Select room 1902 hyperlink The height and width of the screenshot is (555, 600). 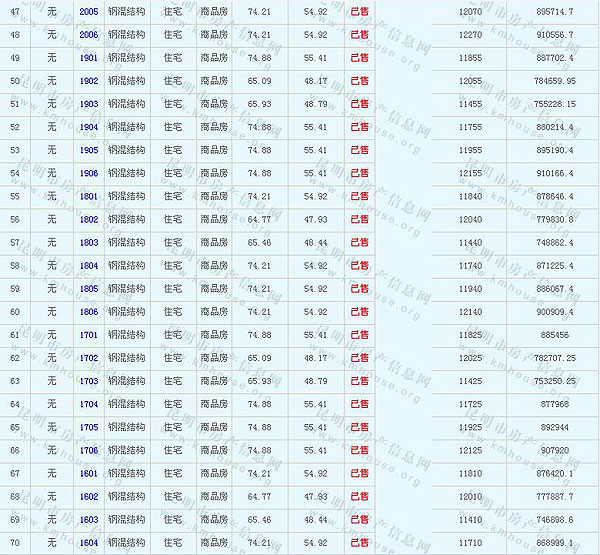tap(89, 81)
